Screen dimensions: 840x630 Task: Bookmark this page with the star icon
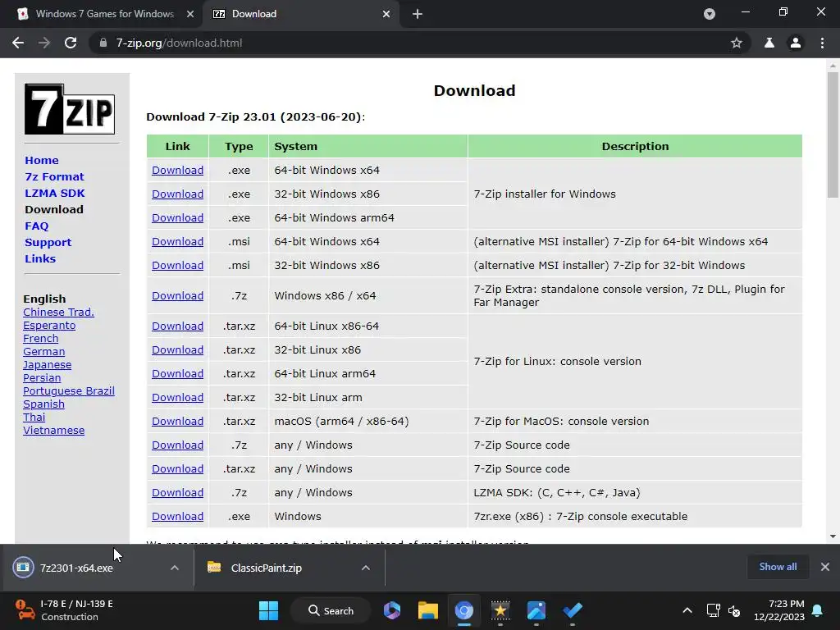(737, 43)
